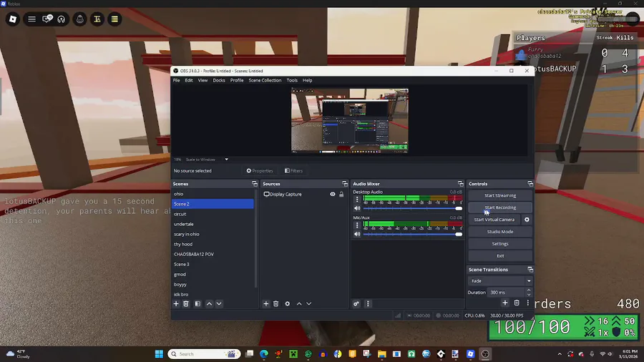Screen dimensions: 644x362
Task: Open source Properties button
Action: pyautogui.click(x=260, y=171)
